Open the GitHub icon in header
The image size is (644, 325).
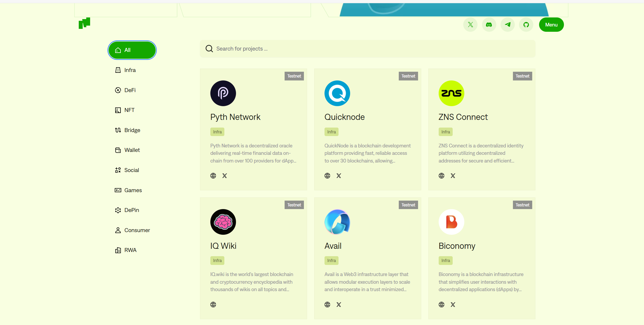526,25
